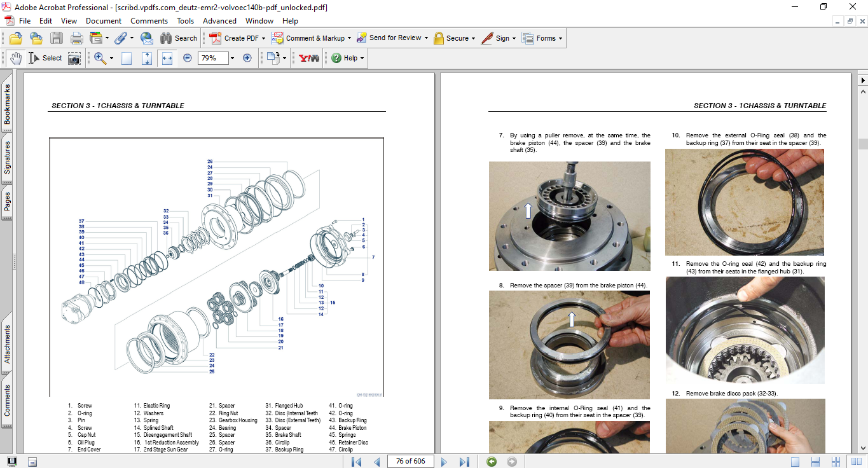Select the Hand tool
Image resolution: width=868 pixels, height=468 pixels.
15,58
